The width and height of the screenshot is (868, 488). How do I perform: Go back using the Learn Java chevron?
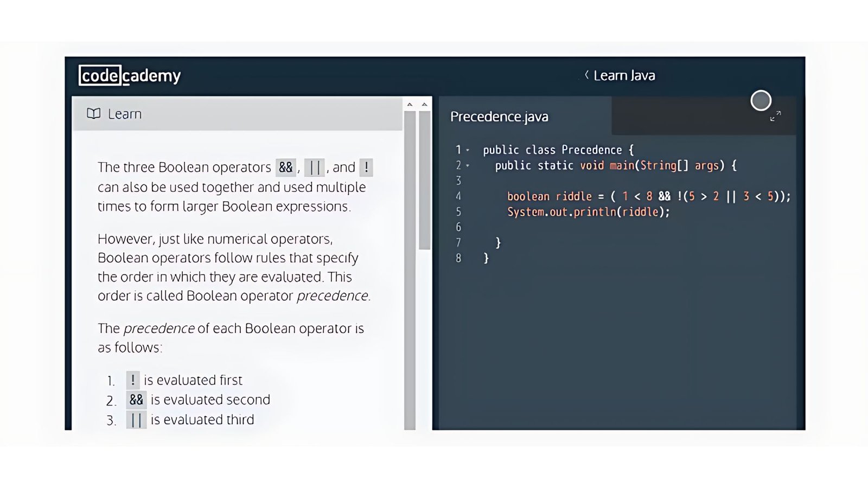(x=586, y=75)
